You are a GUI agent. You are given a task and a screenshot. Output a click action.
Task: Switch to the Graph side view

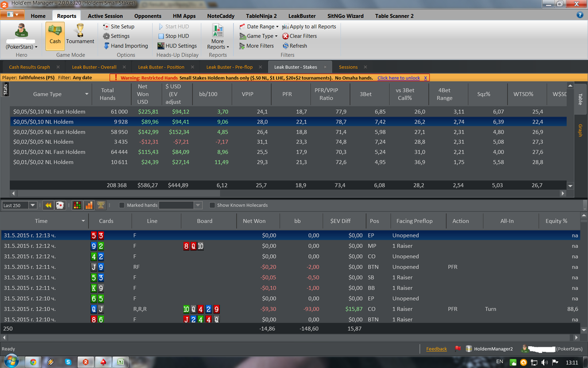(580, 131)
